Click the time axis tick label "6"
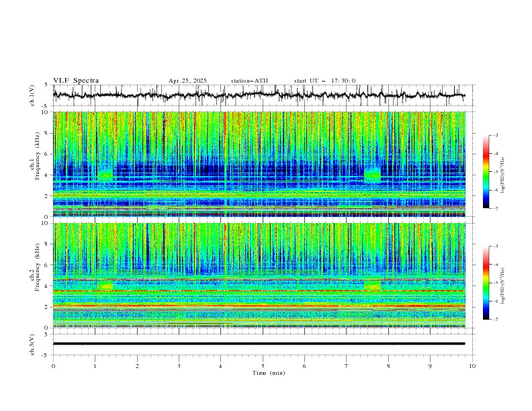Screen dimensions: 532x411 (x=304, y=366)
